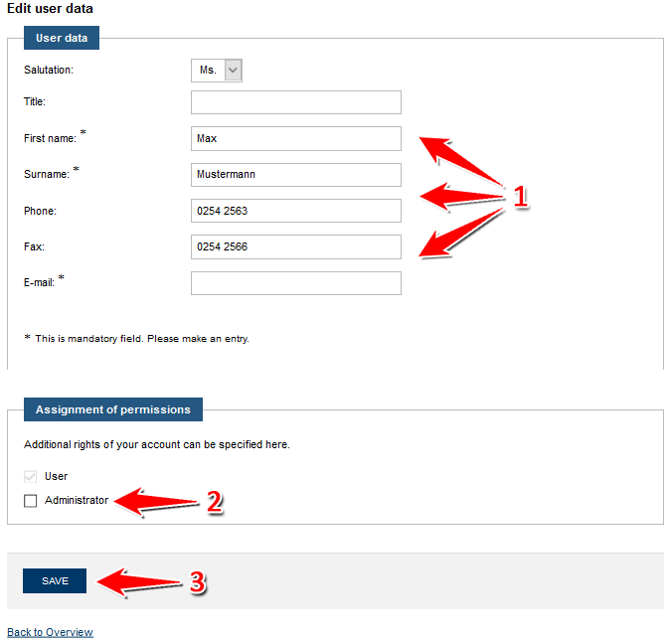The width and height of the screenshot is (671, 644).
Task: Click the First name label
Action: pos(50,138)
